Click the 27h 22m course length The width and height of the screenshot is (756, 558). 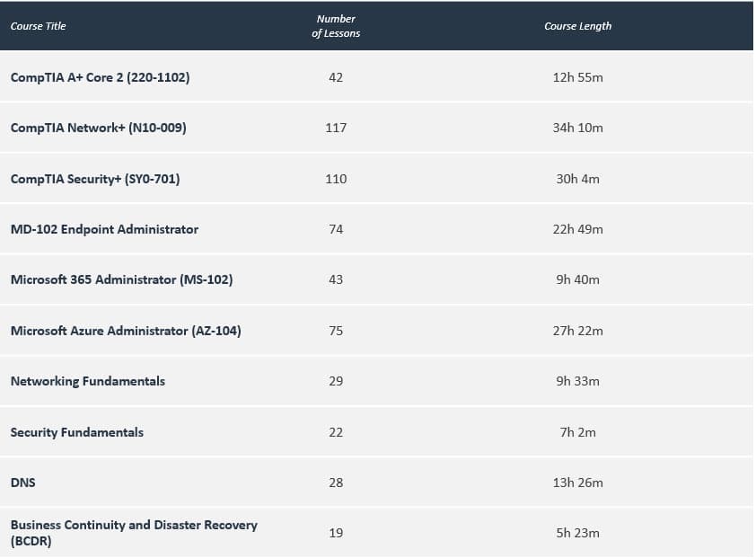(577, 331)
